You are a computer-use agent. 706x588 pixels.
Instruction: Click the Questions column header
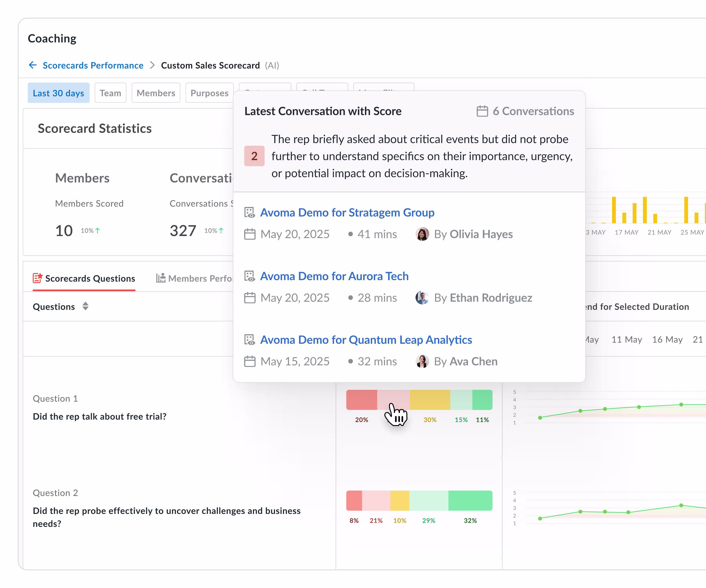point(54,306)
